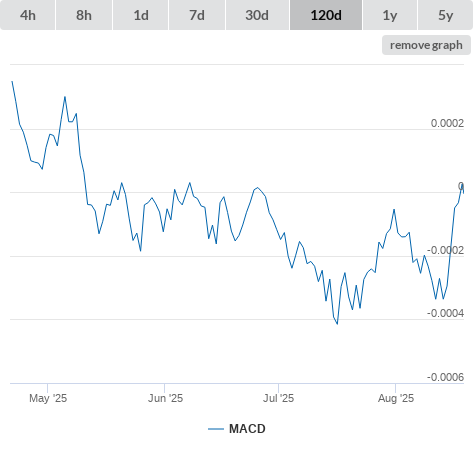Click the MACD line's starting peak at left

(x=12, y=81)
